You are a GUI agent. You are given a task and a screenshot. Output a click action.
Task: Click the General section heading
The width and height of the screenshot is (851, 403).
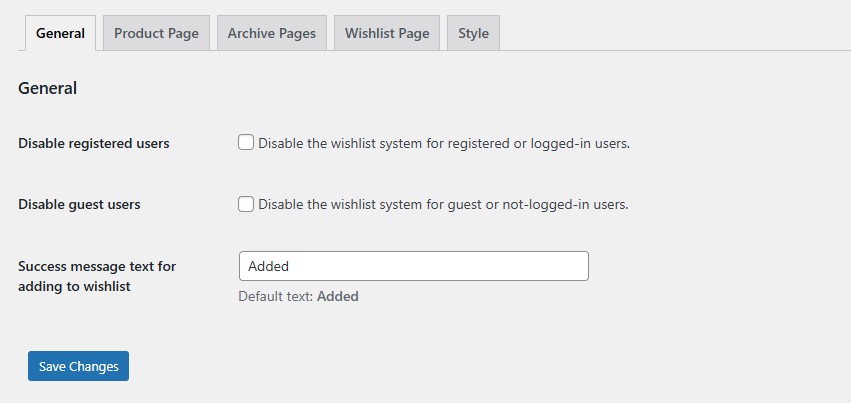[x=48, y=88]
